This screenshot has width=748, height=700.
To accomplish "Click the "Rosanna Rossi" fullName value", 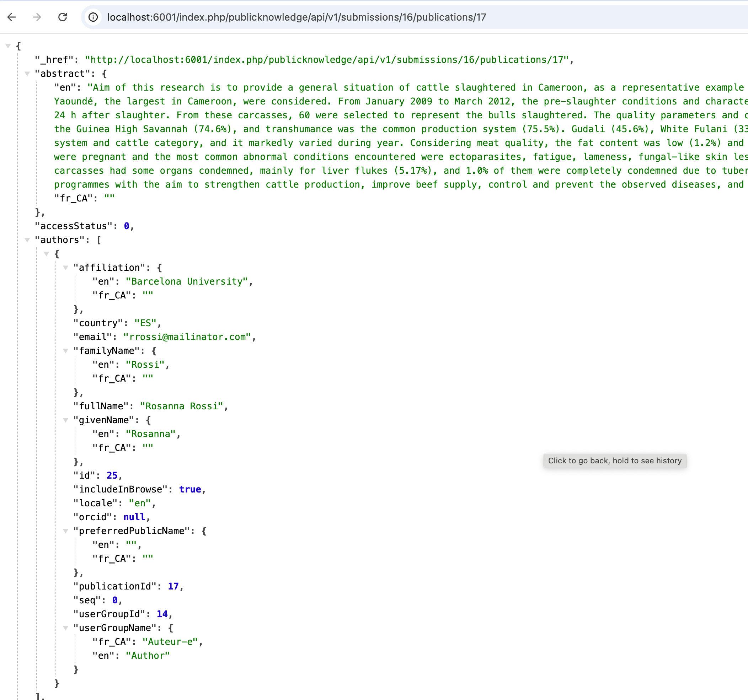I will (x=181, y=406).
